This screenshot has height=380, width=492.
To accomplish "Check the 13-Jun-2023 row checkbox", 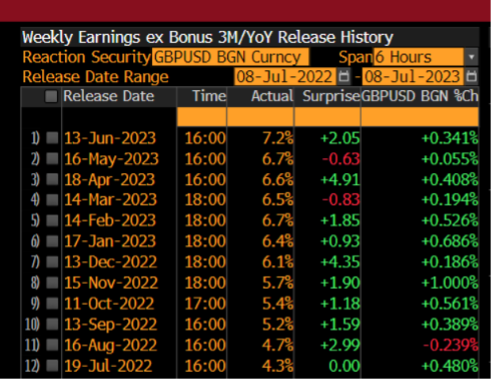I will click(x=52, y=138).
